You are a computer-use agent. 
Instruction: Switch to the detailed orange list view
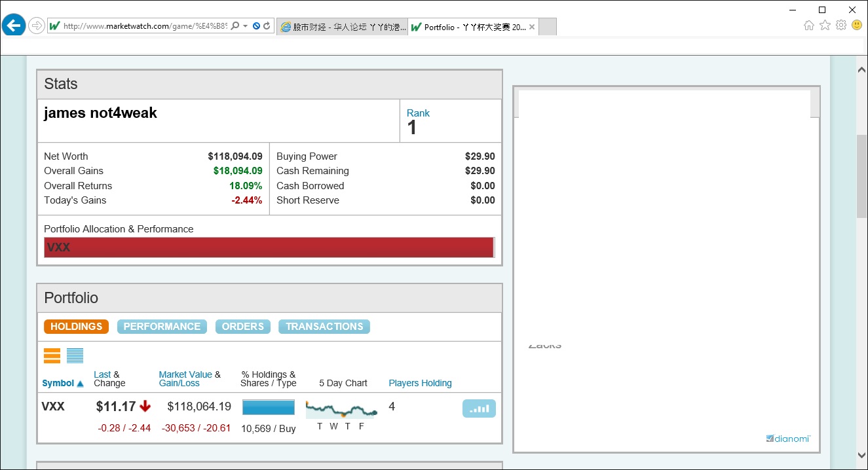[52, 355]
